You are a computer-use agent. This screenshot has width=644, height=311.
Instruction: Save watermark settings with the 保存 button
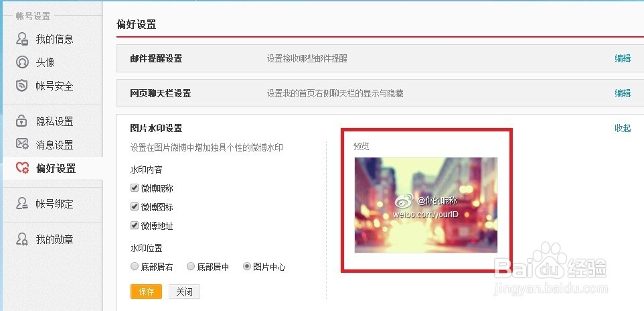(x=146, y=292)
